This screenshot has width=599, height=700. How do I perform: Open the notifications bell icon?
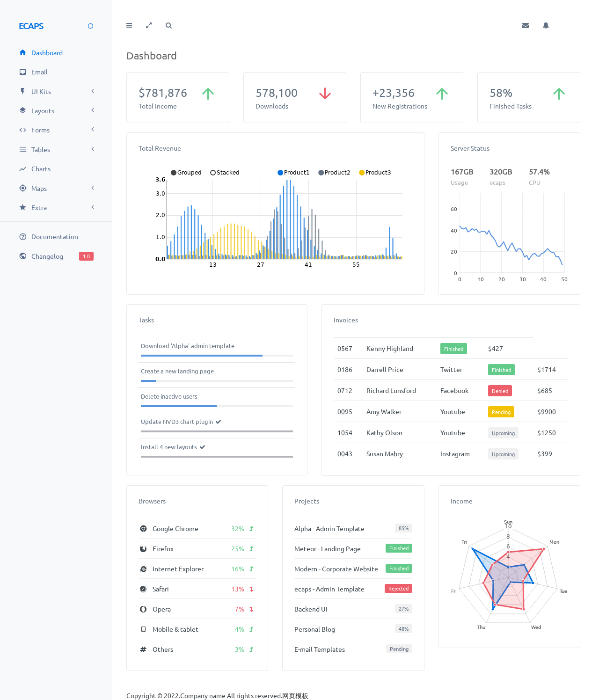(x=546, y=26)
